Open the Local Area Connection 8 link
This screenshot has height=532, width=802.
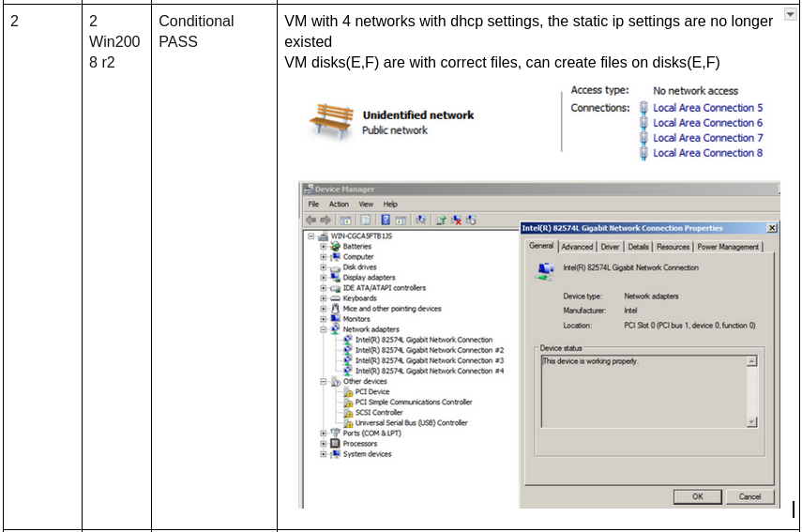point(707,153)
